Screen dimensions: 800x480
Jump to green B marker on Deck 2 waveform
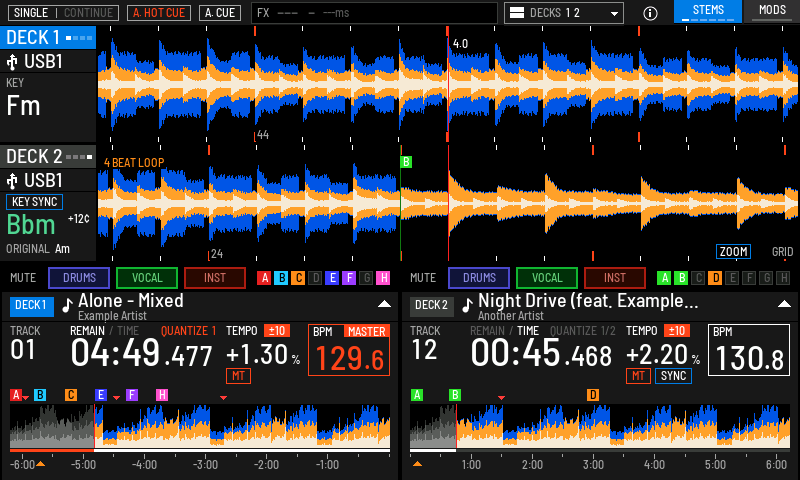click(x=406, y=162)
